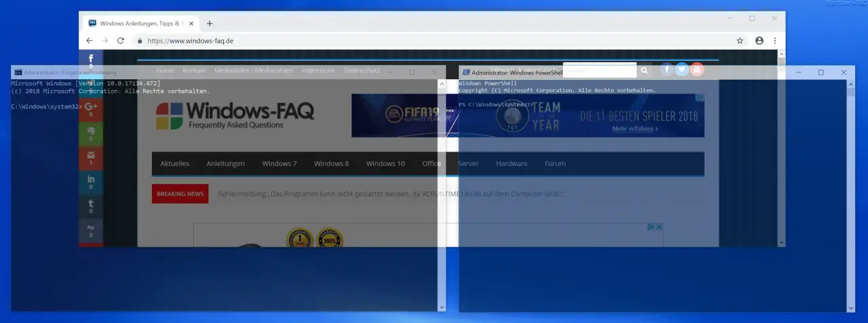The height and width of the screenshot is (323, 868).
Task: Select Anleitungen in main navigation
Action: click(226, 163)
